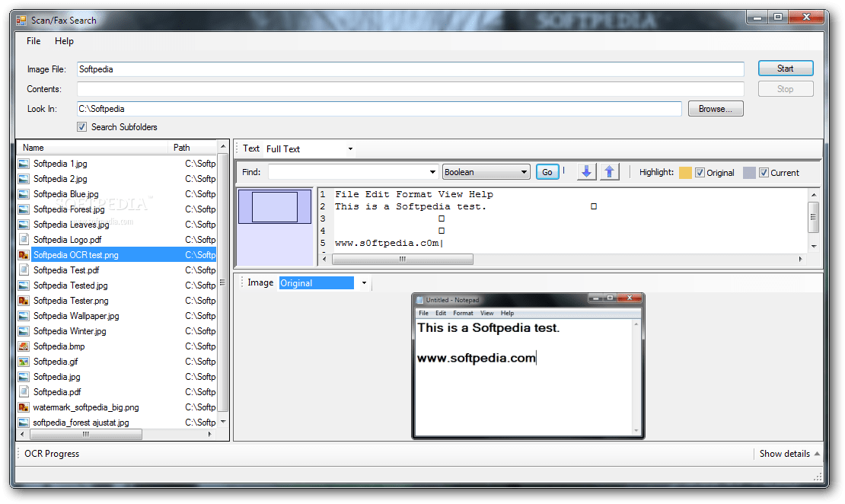Click the Softpedia Logo.pdf document icon
The image size is (845, 504).
[x=24, y=239]
